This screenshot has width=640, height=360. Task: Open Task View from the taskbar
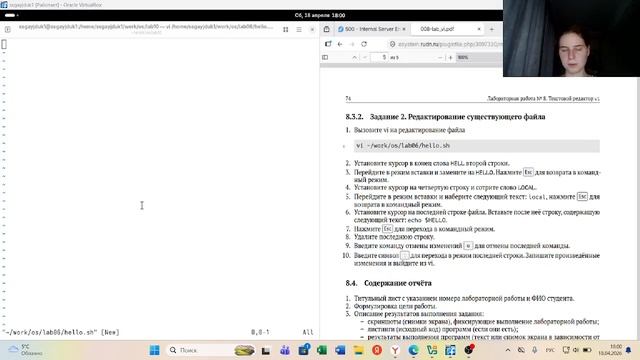tap(266, 350)
